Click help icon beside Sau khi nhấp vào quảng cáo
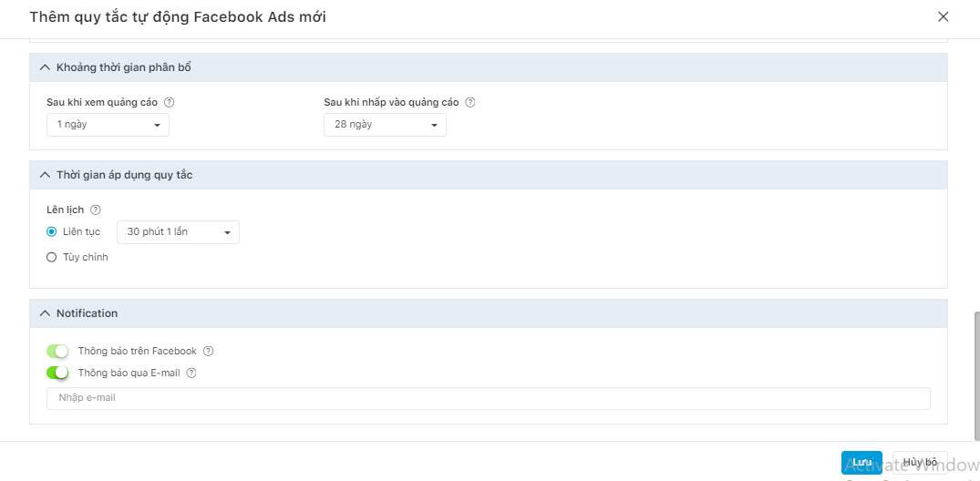 coord(470,102)
